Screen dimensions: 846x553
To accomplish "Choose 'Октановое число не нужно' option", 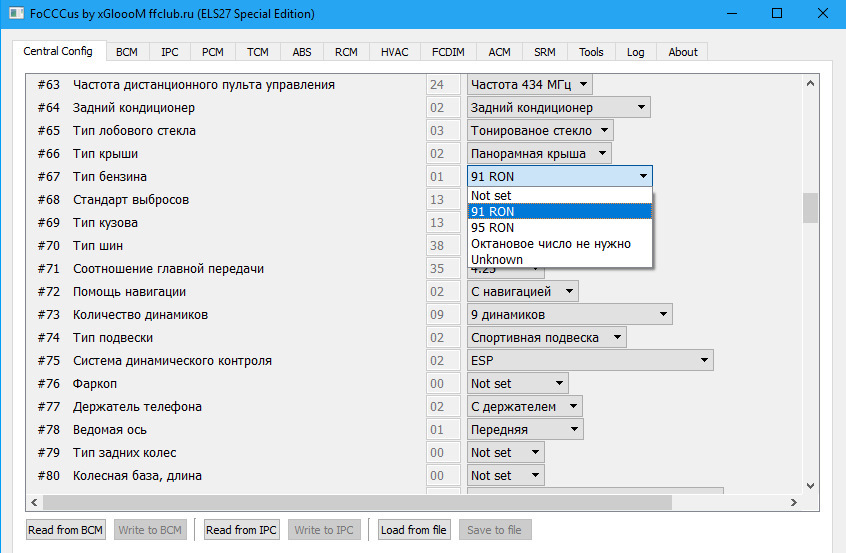I will pos(560,244).
